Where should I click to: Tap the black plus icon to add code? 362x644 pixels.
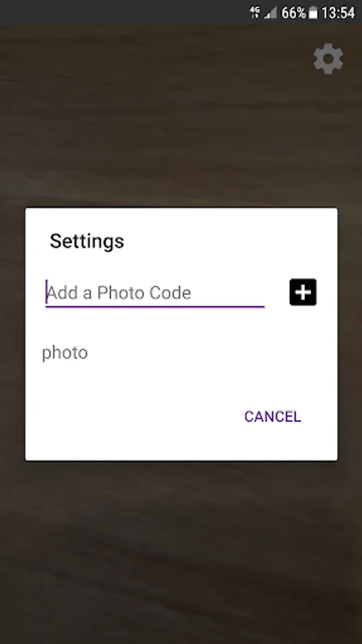pos(303,292)
